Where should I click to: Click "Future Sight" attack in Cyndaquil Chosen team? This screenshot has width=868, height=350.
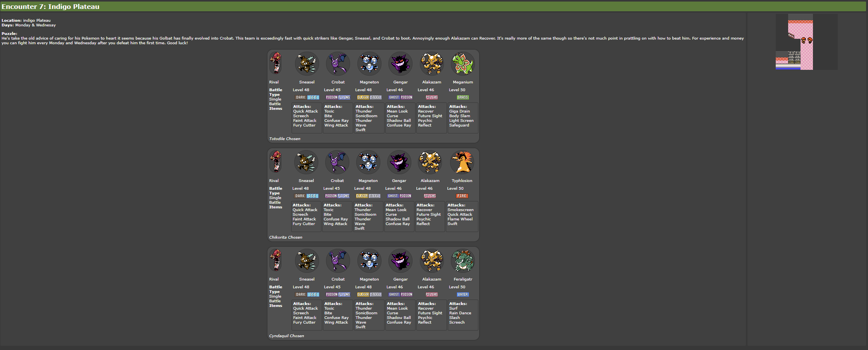click(430, 313)
